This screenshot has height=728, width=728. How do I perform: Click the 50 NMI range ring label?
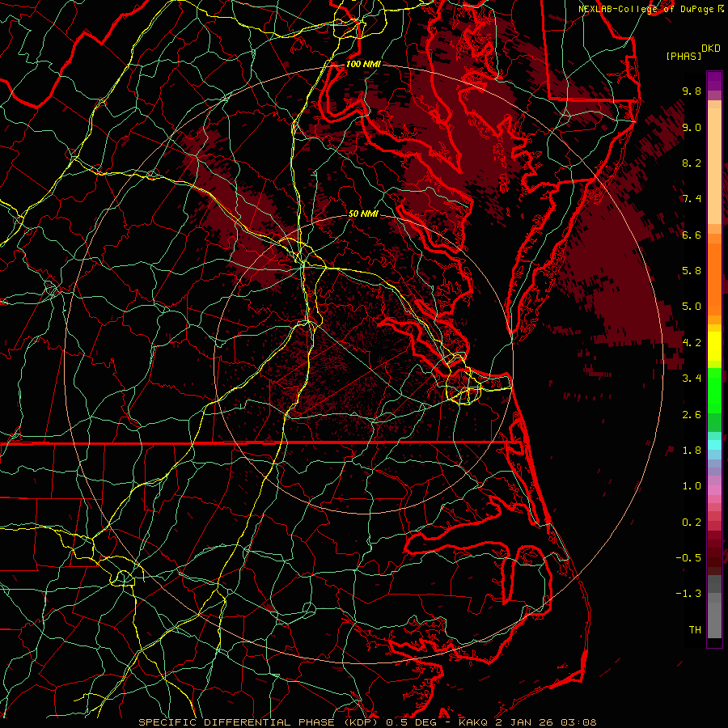pyautogui.click(x=363, y=214)
